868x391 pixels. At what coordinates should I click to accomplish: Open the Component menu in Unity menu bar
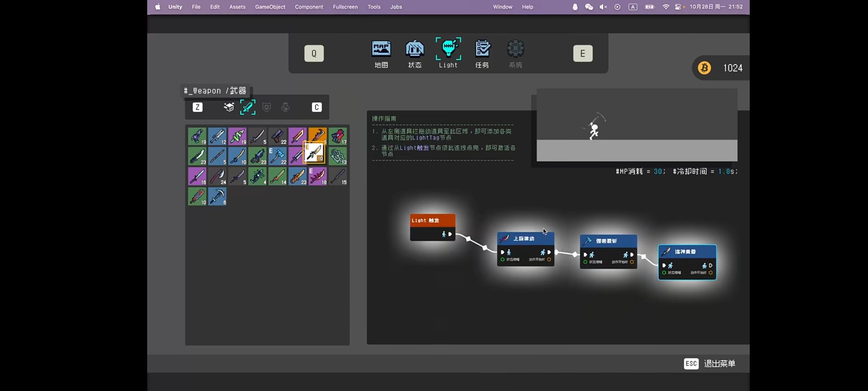click(309, 7)
